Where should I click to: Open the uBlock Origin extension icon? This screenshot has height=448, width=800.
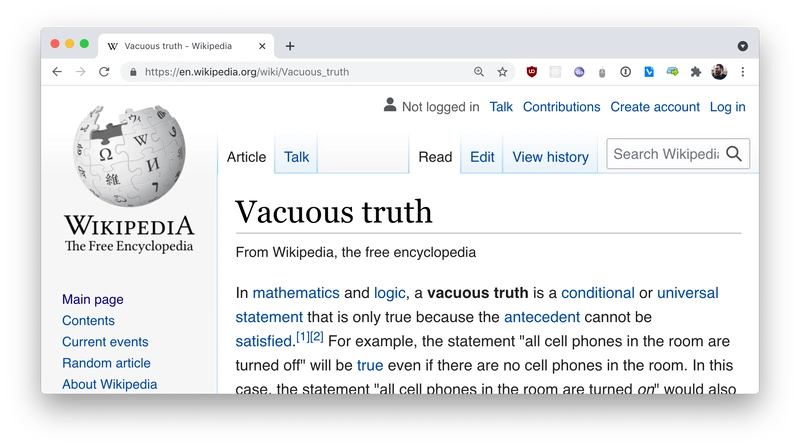pyautogui.click(x=531, y=72)
